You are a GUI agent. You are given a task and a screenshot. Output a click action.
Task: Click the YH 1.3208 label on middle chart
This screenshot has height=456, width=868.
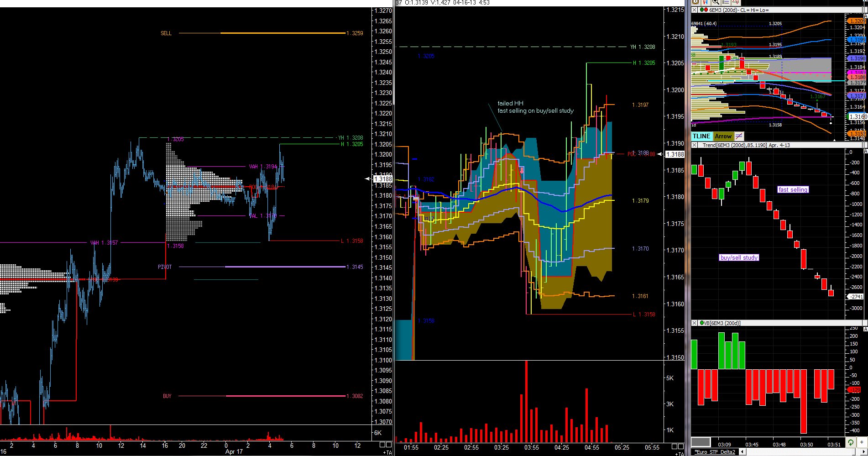pyautogui.click(x=643, y=47)
